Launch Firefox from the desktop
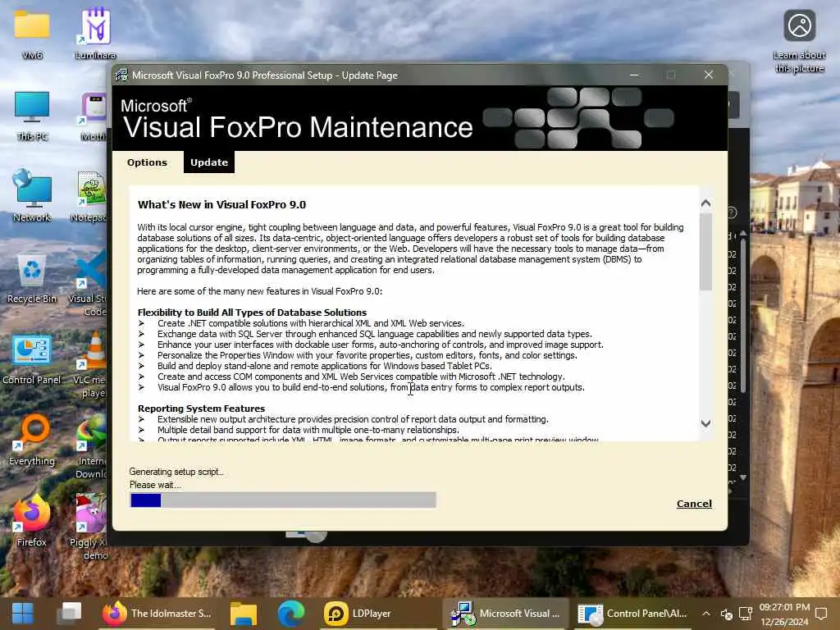840x630 pixels. [32, 521]
